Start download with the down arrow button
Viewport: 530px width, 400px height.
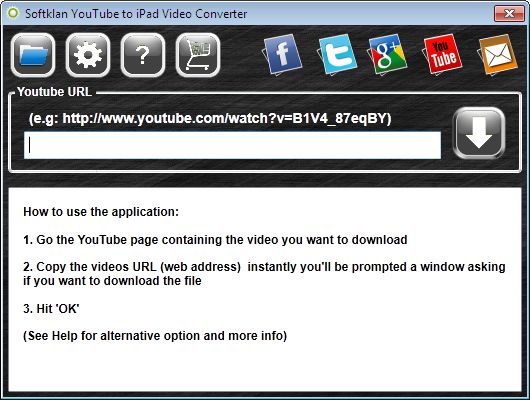coord(479,133)
